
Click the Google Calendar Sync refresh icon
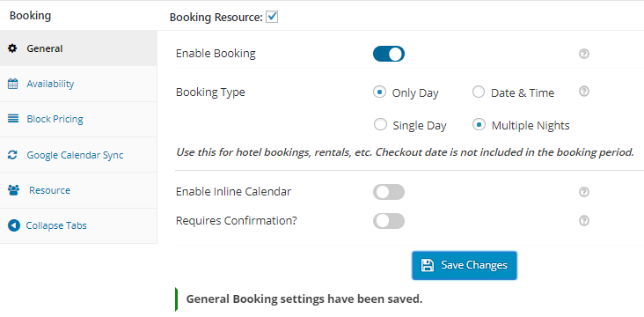click(12, 155)
